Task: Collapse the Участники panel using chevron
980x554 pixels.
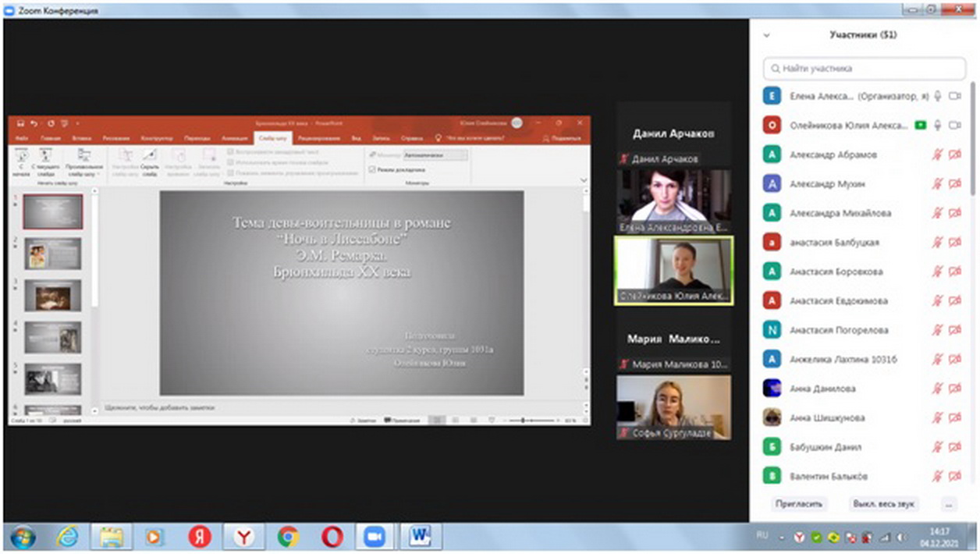Action: 766,35
